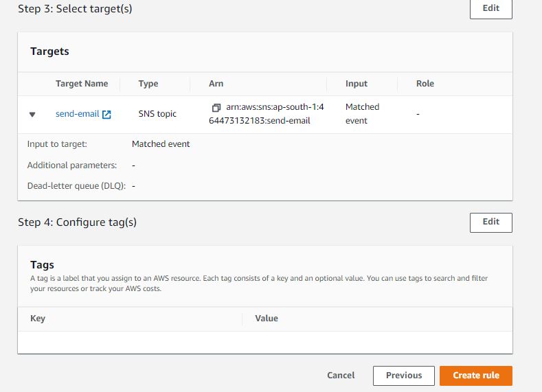This screenshot has width=542, height=392.
Task: Open send-email external link icon
Action: (x=106, y=115)
